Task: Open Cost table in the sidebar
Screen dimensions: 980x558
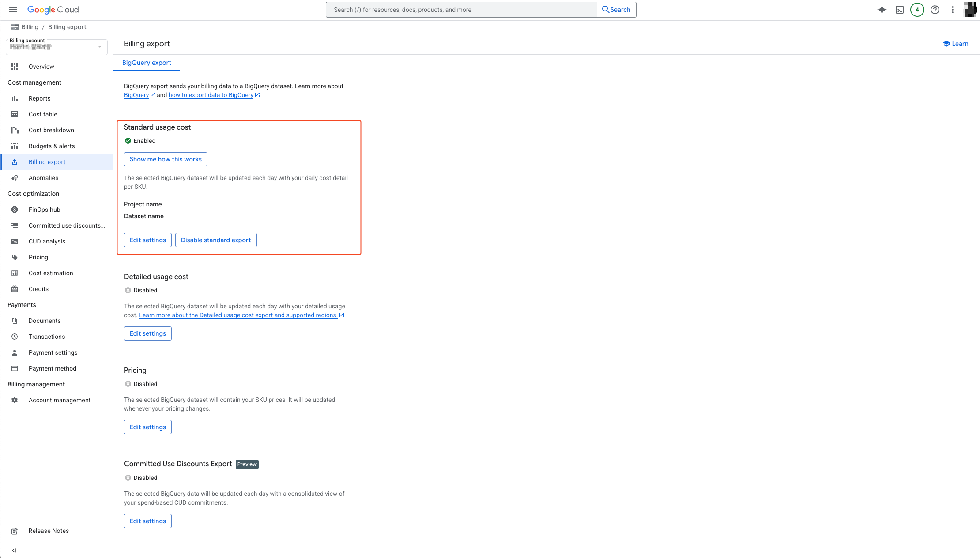Action: click(x=43, y=114)
